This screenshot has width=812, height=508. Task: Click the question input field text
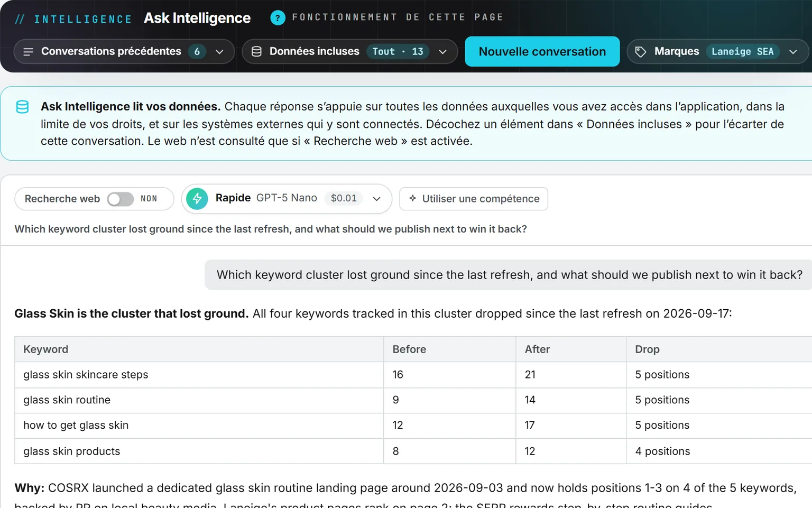[271, 229]
